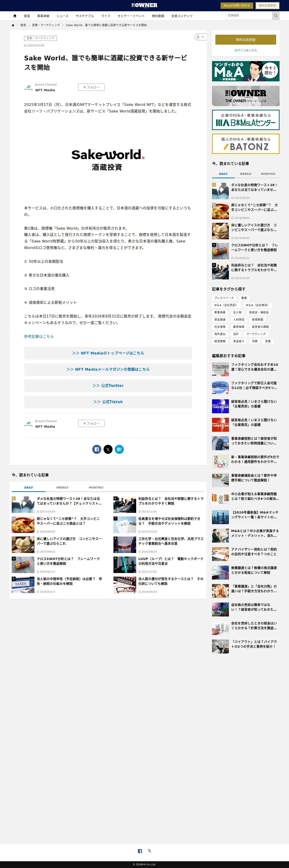Click the bottom フォロー button
The height and width of the screenshot is (868, 289).
coord(91,424)
